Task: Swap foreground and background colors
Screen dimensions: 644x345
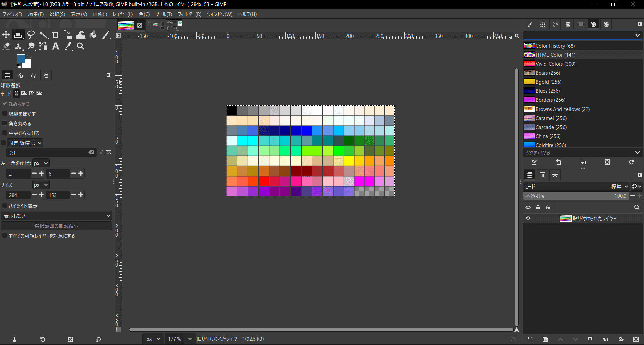Action: [x=29, y=56]
